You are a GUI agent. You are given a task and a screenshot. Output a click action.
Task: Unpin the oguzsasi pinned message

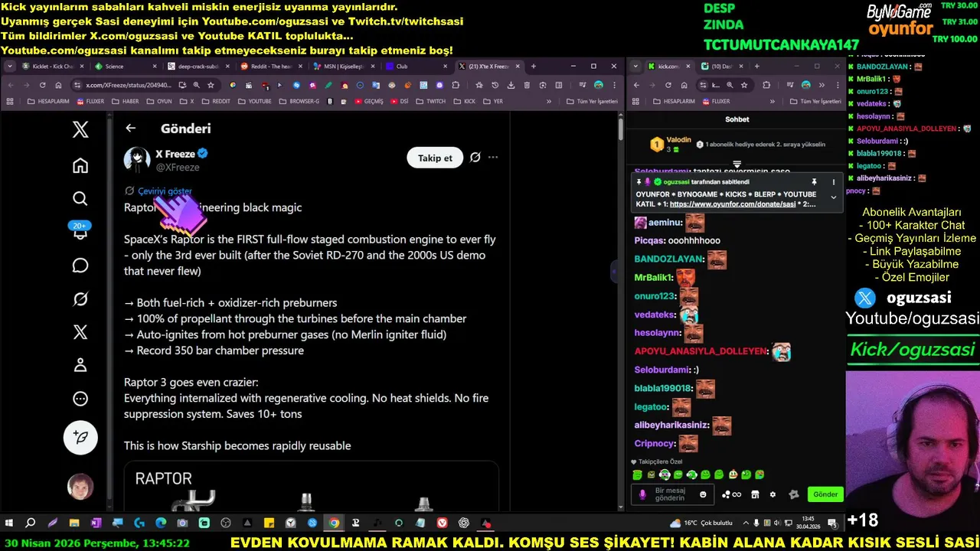(x=814, y=182)
